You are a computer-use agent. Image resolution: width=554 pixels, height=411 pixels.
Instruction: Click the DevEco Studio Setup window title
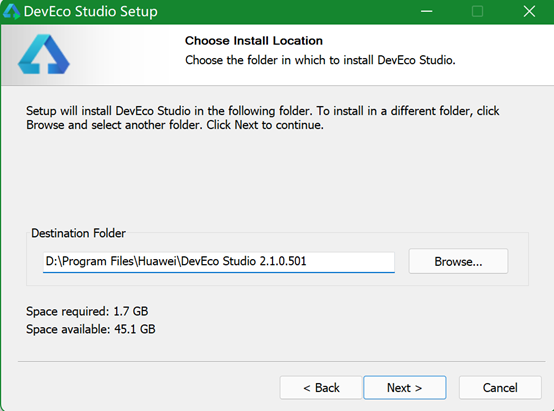(x=90, y=12)
